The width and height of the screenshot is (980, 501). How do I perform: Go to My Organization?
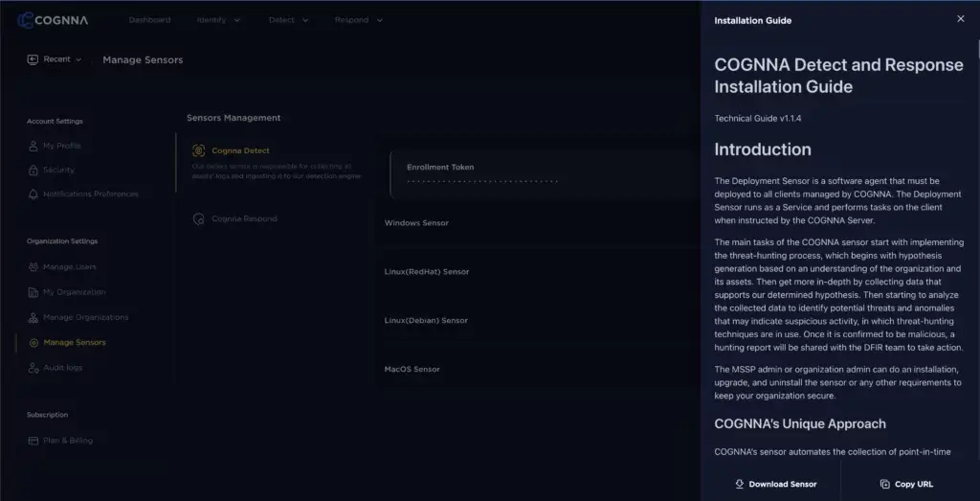pos(75,292)
